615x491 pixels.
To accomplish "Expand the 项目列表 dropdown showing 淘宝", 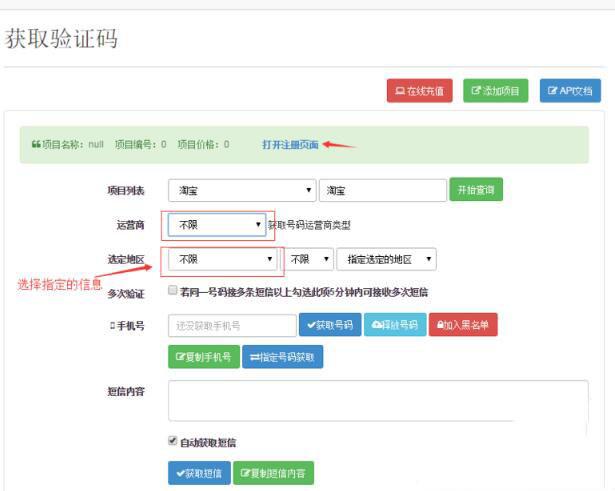I will click(x=242, y=191).
